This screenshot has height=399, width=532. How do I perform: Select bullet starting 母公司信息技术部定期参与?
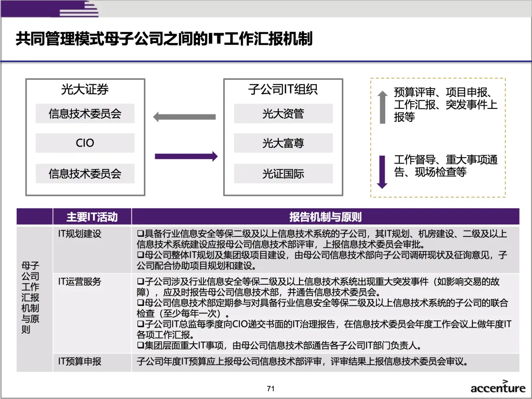(322, 308)
